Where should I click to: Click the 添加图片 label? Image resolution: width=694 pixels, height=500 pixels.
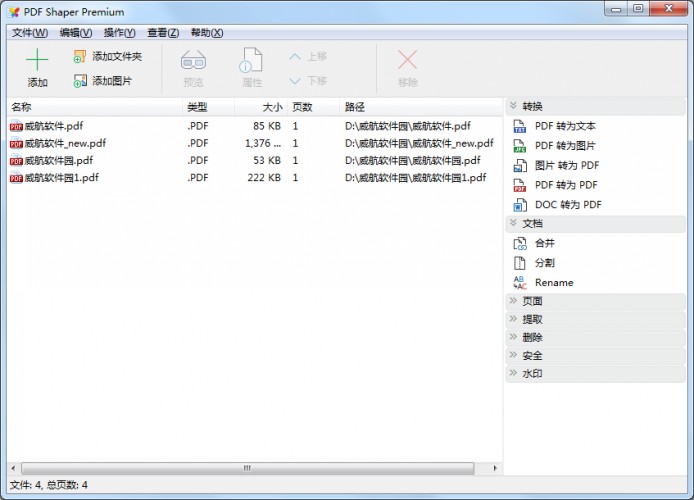coord(112,81)
